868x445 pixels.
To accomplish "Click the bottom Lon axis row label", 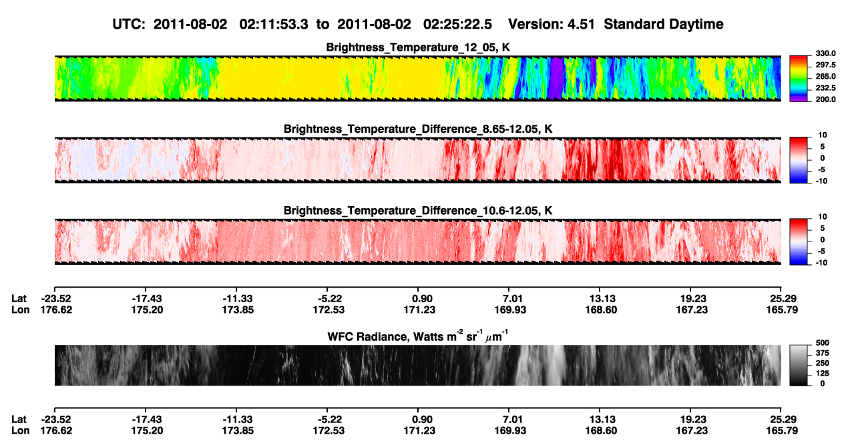I will (x=19, y=430).
